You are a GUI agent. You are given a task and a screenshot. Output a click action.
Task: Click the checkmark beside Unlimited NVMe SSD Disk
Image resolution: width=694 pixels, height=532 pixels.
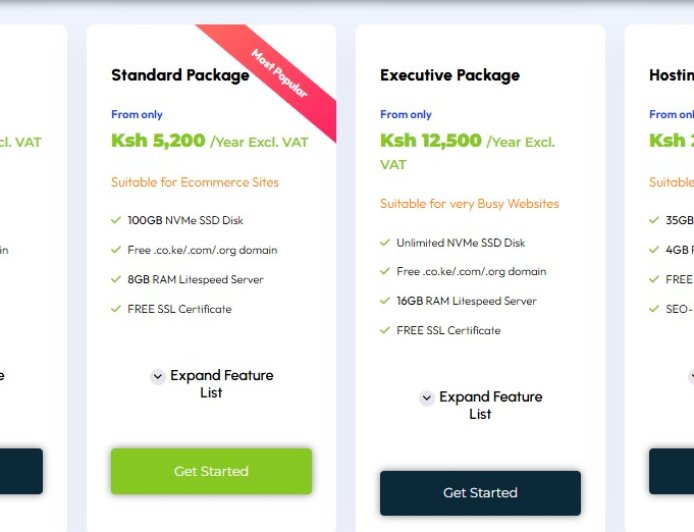tap(385, 242)
